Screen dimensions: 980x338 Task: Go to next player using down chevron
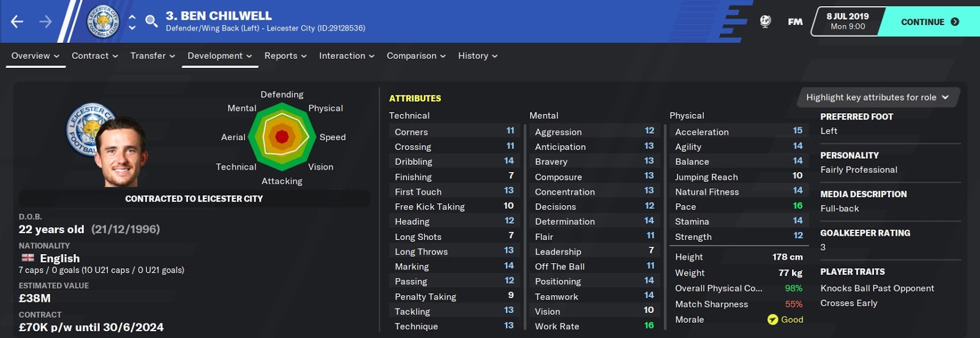(x=132, y=28)
